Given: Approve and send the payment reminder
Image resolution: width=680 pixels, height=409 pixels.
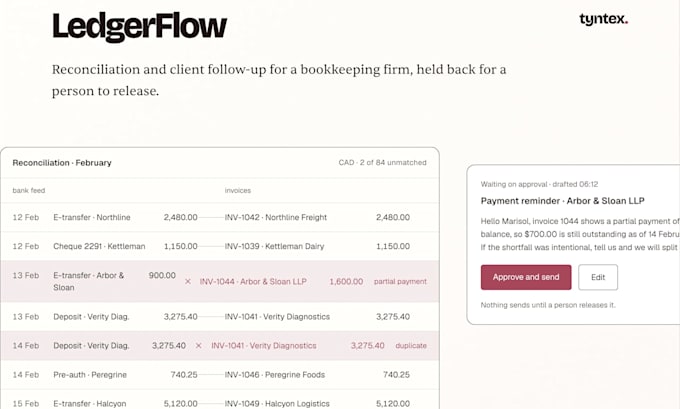Looking at the screenshot, I should [x=526, y=277].
